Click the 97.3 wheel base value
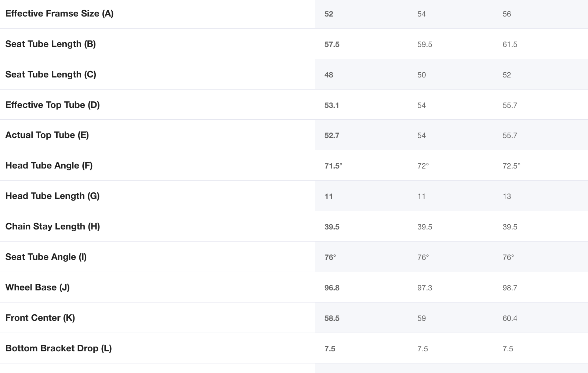Image resolution: width=588 pixels, height=373 pixels. tap(425, 288)
